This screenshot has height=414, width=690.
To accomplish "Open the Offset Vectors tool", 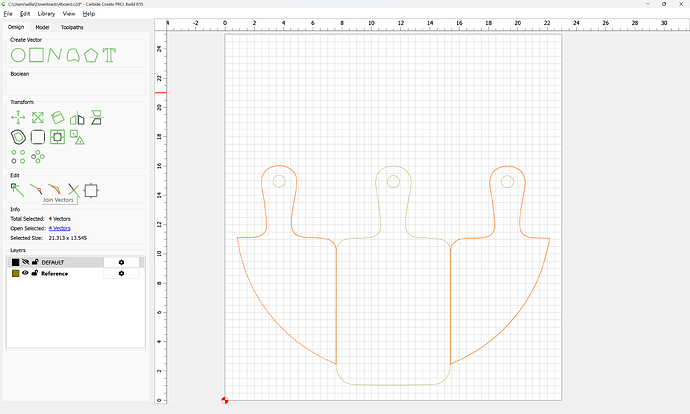I will coord(18,137).
